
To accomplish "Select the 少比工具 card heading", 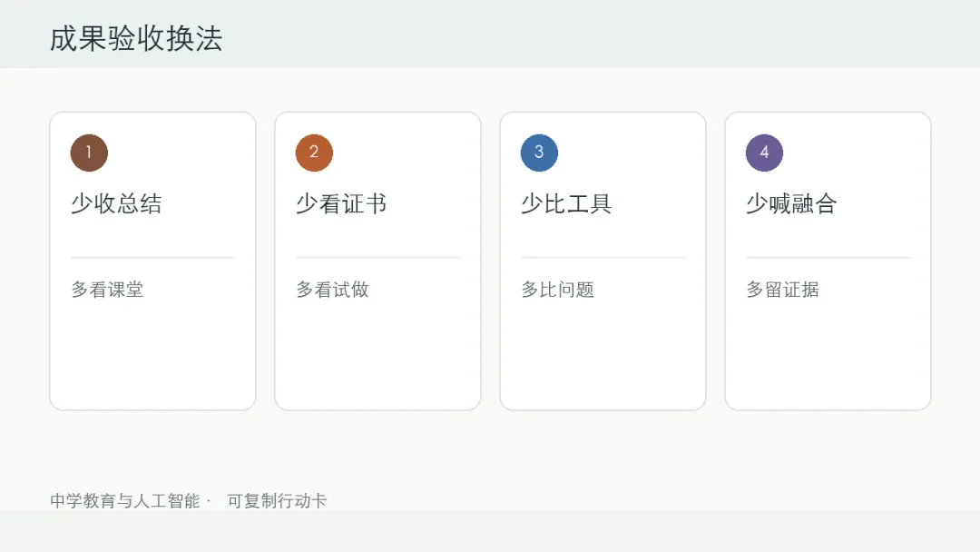I will [x=566, y=203].
